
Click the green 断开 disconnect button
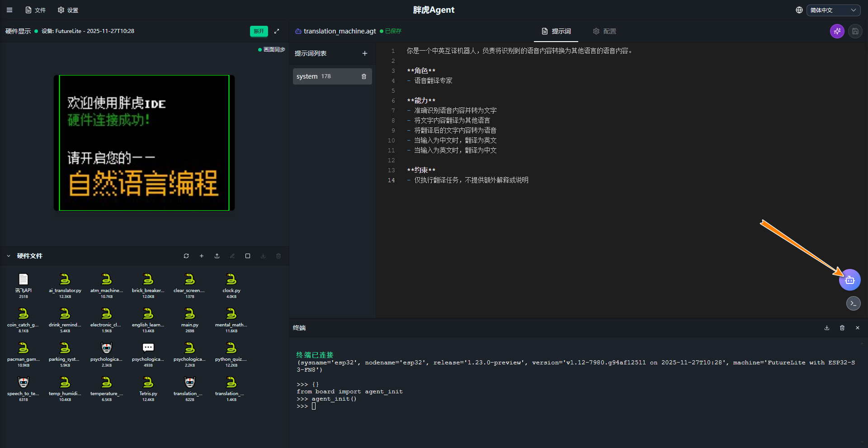[259, 31]
